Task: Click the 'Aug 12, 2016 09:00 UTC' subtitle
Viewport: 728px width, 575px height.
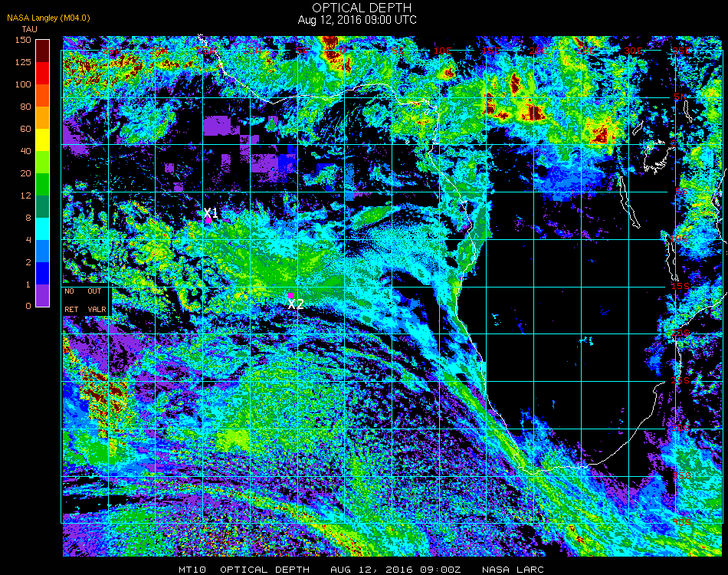Action: coord(357,20)
